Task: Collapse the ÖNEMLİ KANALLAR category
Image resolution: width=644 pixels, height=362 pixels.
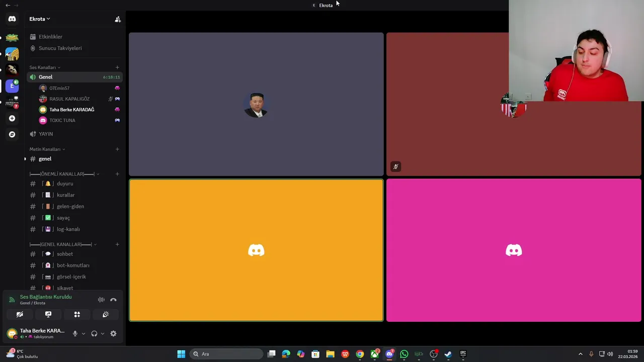Action: [x=64, y=174]
